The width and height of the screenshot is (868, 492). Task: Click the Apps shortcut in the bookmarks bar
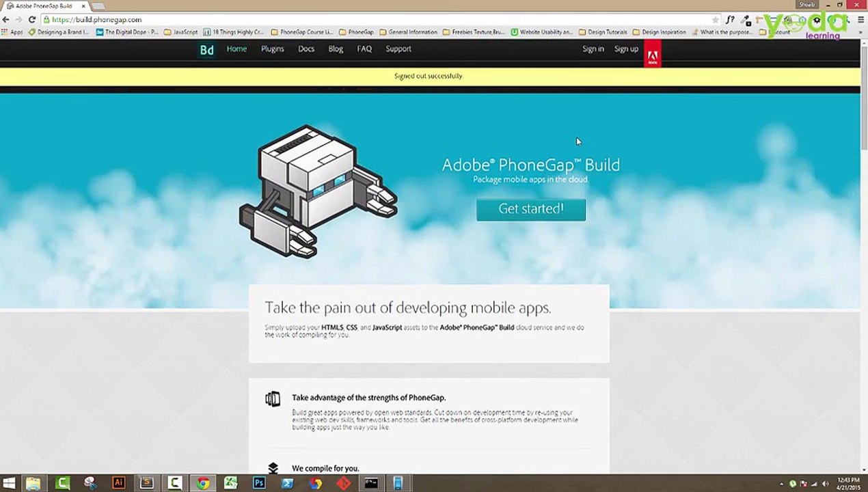point(12,32)
